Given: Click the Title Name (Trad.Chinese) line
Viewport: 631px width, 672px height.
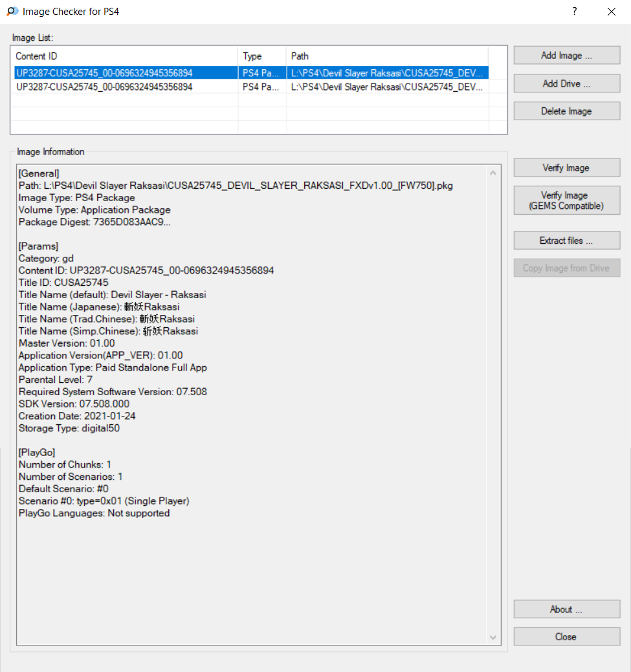Looking at the screenshot, I should click(x=107, y=319).
